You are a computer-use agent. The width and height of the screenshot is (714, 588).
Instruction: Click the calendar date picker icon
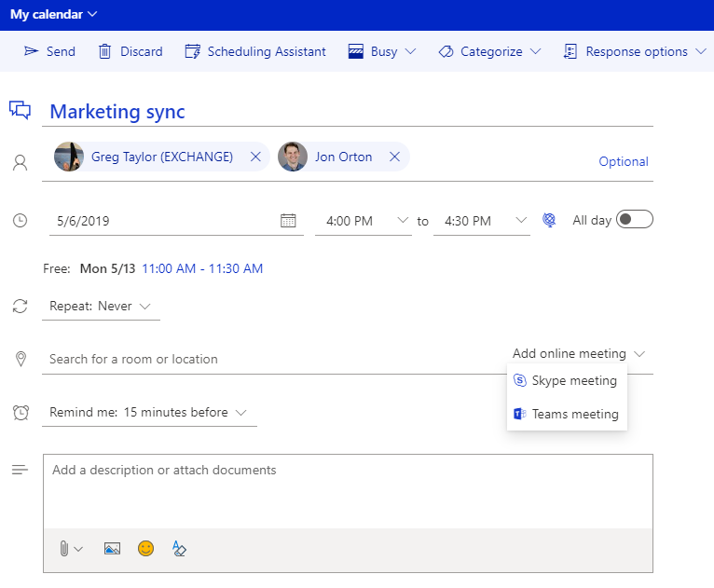pyautogui.click(x=288, y=221)
